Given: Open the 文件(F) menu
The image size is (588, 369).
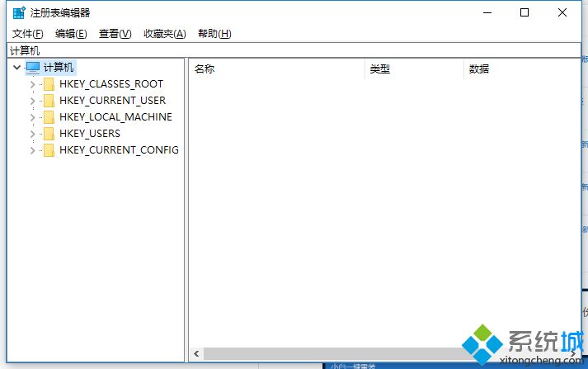Looking at the screenshot, I should click(x=28, y=34).
